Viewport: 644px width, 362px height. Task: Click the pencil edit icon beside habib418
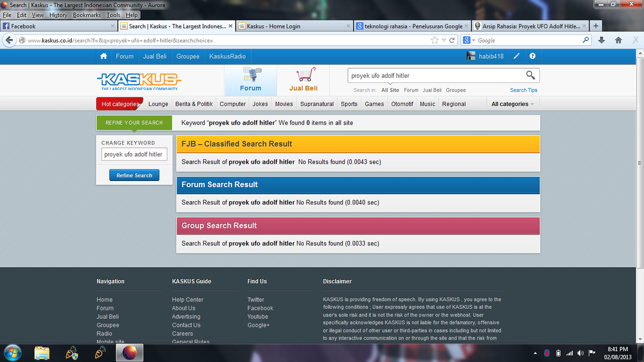point(517,56)
